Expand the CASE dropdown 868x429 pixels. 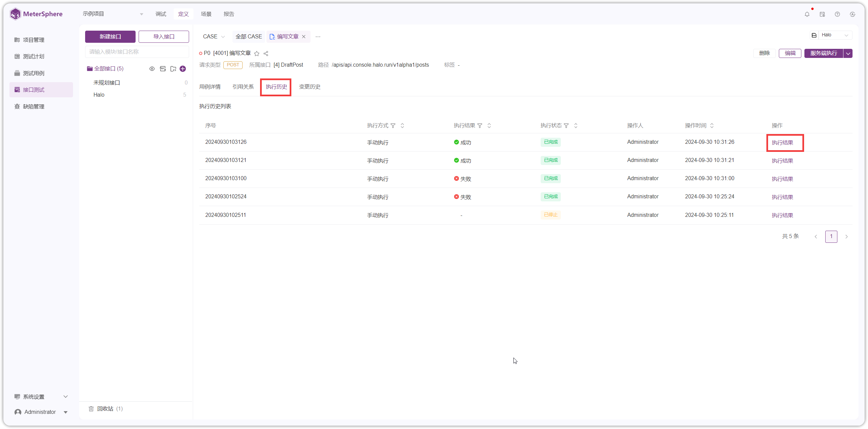[x=214, y=36]
